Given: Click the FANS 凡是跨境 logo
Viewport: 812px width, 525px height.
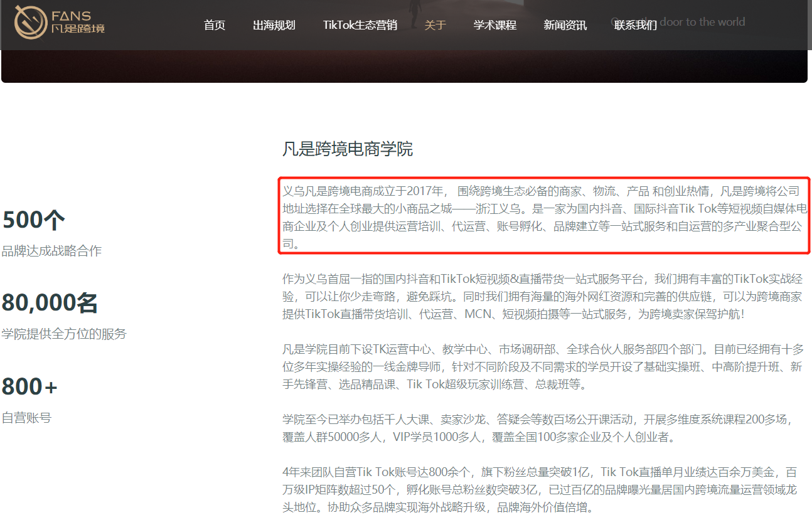Looking at the screenshot, I should 60,22.
